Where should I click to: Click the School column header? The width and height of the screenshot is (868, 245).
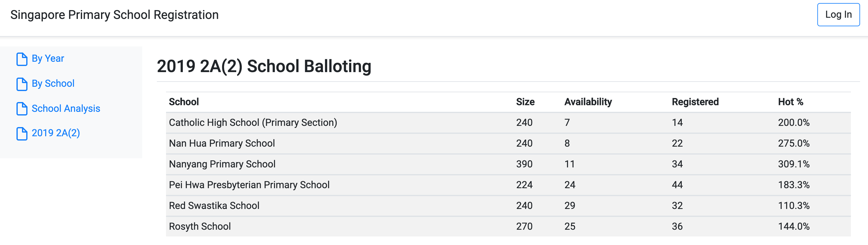pyautogui.click(x=184, y=102)
